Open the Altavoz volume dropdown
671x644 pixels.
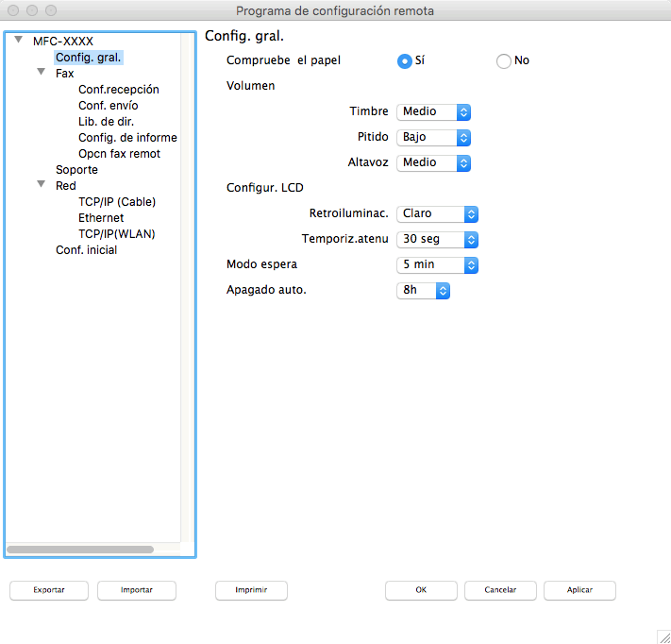point(433,162)
